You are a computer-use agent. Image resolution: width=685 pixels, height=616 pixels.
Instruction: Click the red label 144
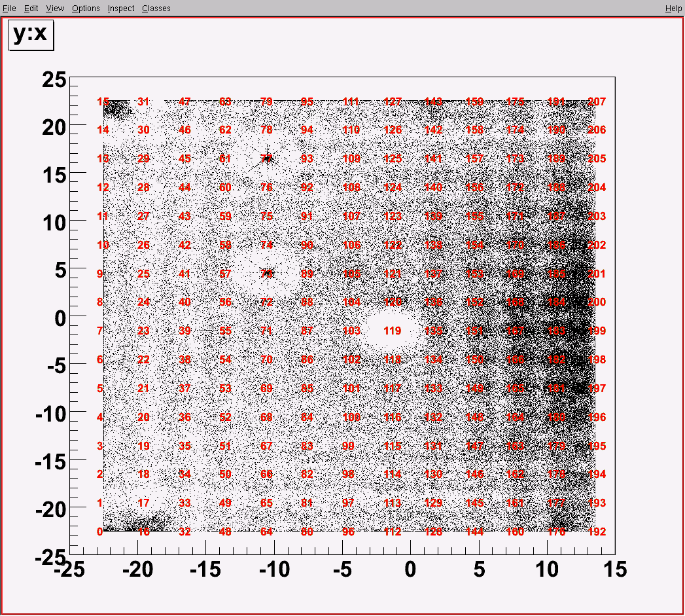(474, 532)
